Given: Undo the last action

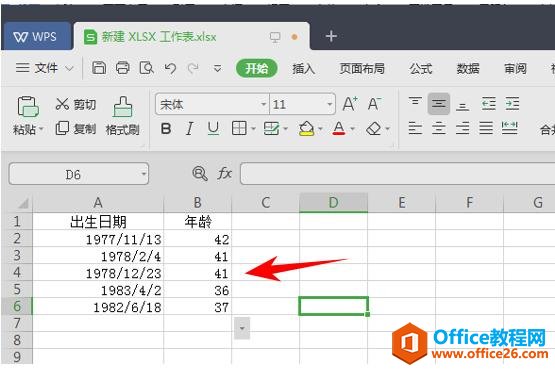Looking at the screenshot, I should tap(170, 68).
